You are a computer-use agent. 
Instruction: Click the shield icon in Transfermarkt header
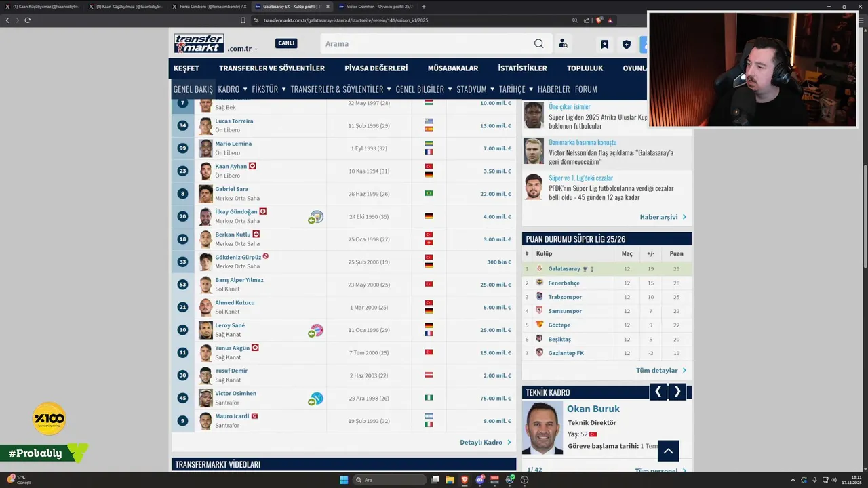626,45
